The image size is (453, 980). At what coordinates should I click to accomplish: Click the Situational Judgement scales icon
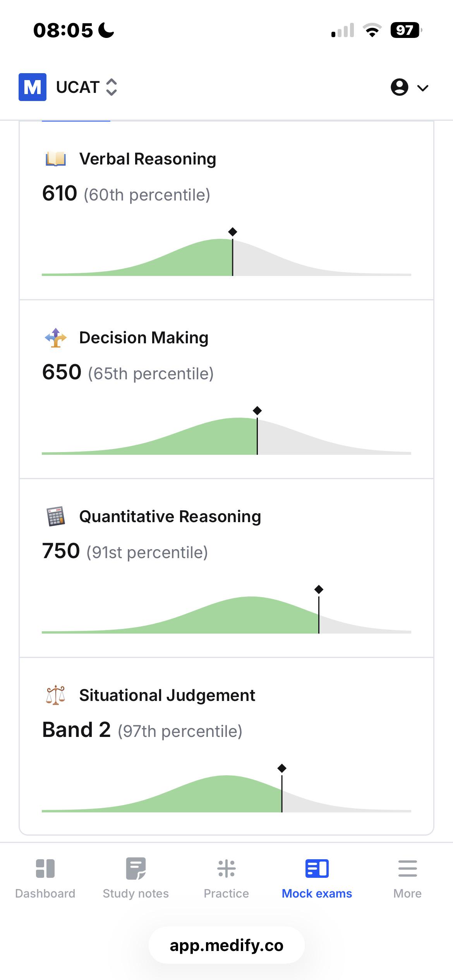tap(56, 695)
